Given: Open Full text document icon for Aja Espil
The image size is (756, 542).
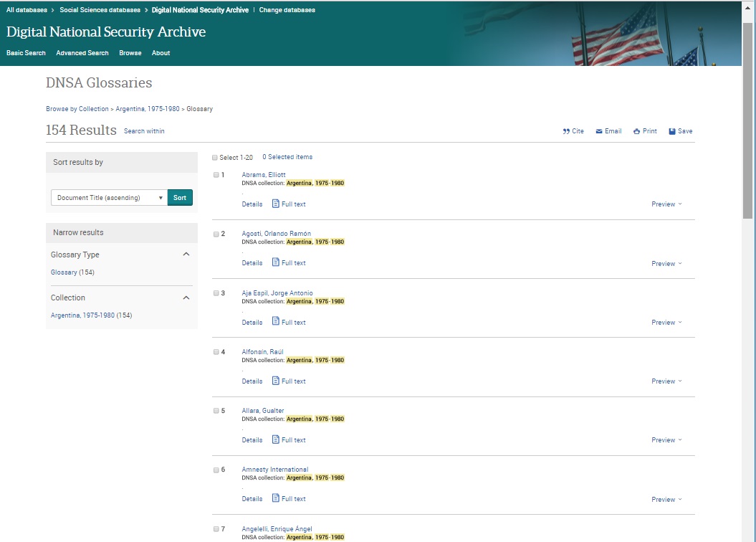Looking at the screenshot, I should pos(275,322).
